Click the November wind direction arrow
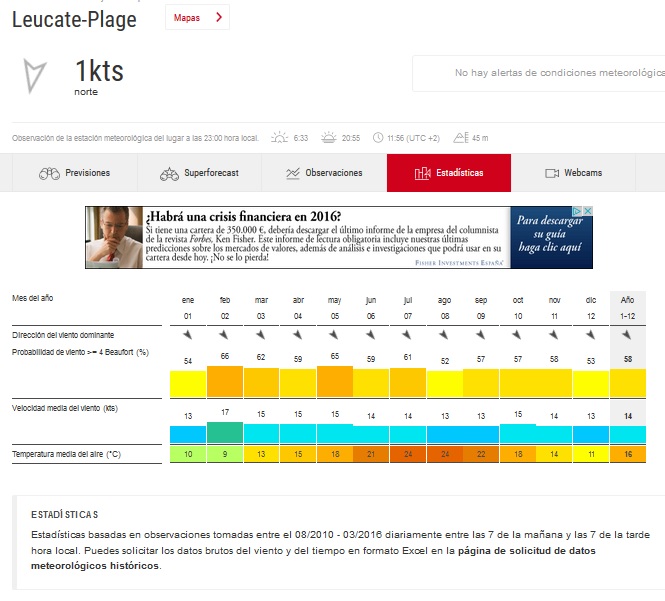The width and height of the screenshot is (665, 601). click(554, 335)
